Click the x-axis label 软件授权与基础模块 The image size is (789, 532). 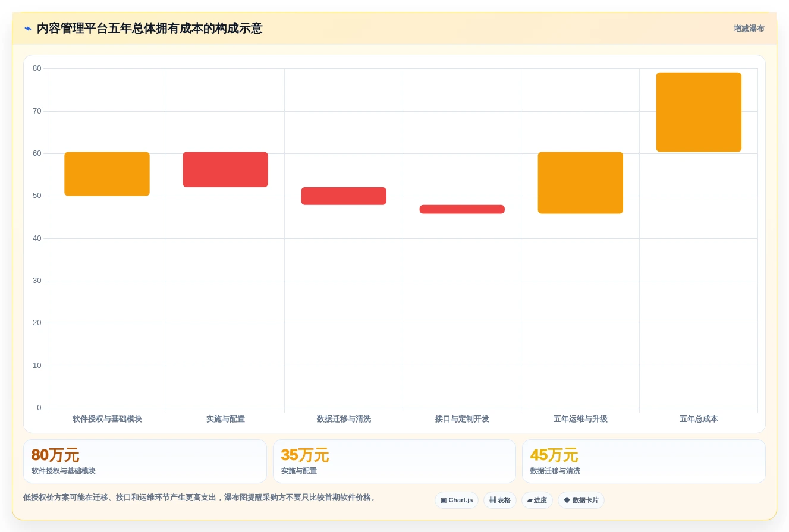107,419
